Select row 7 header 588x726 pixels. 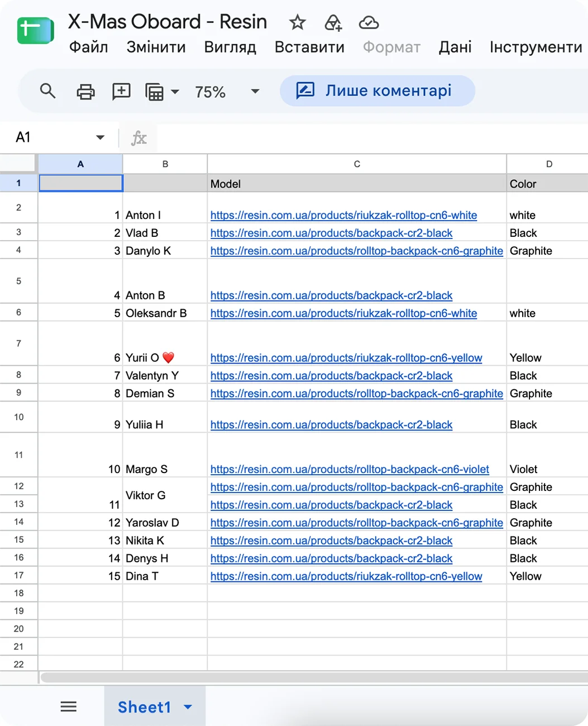(19, 343)
